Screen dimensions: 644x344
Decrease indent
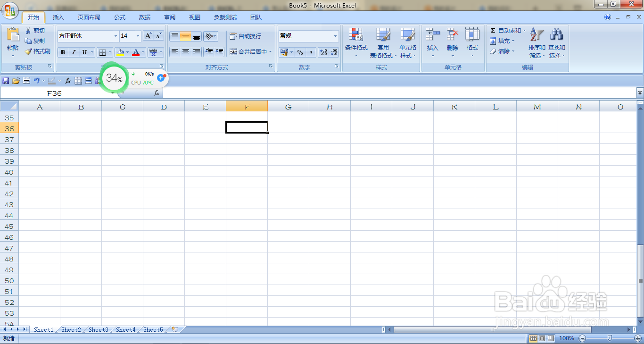(209, 52)
